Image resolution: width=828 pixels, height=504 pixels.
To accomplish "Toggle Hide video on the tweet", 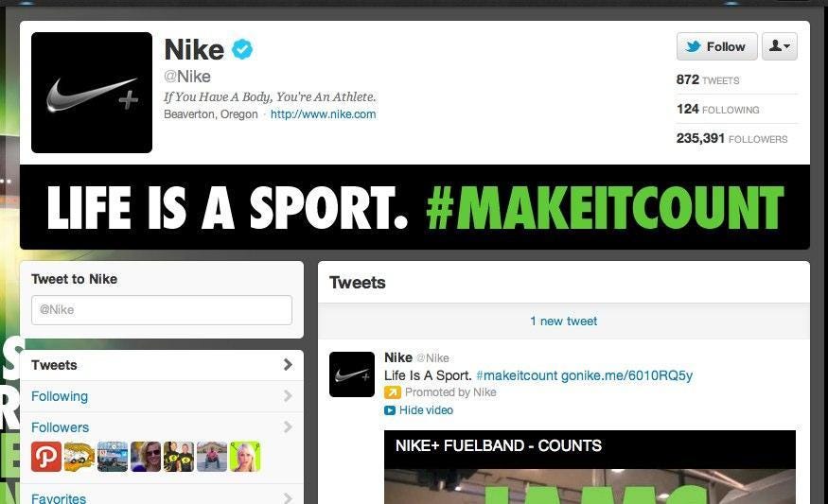I will click(426, 410).
